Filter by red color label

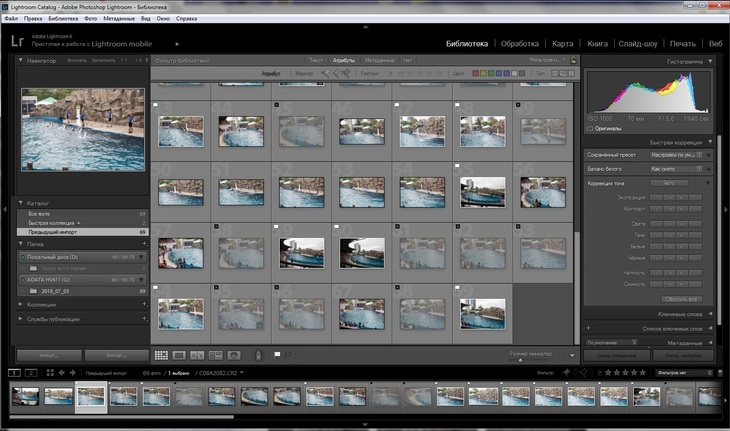476,73
